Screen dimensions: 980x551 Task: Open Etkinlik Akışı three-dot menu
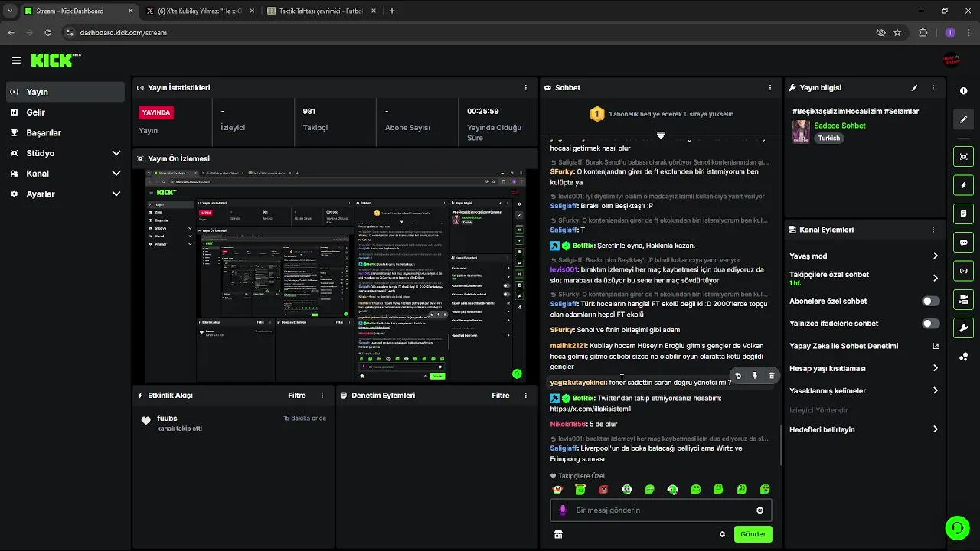pyautogui.click(x=322, y=396)
